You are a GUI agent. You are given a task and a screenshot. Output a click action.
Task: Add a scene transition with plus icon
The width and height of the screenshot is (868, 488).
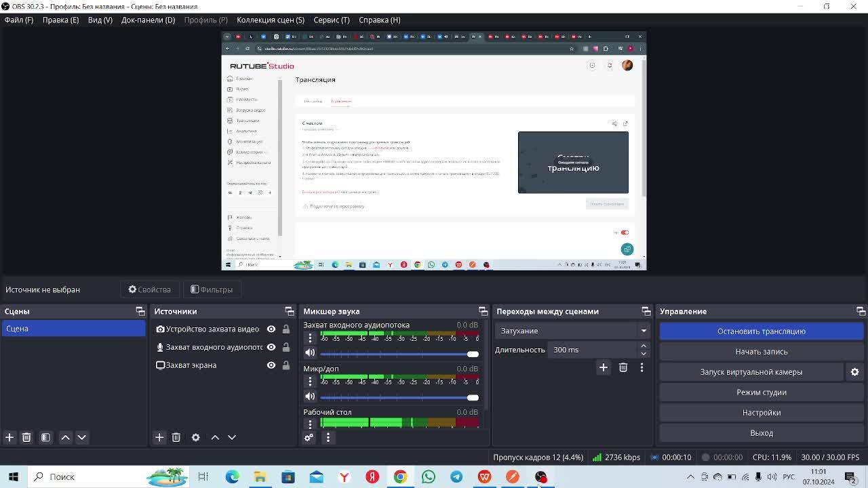603,367
